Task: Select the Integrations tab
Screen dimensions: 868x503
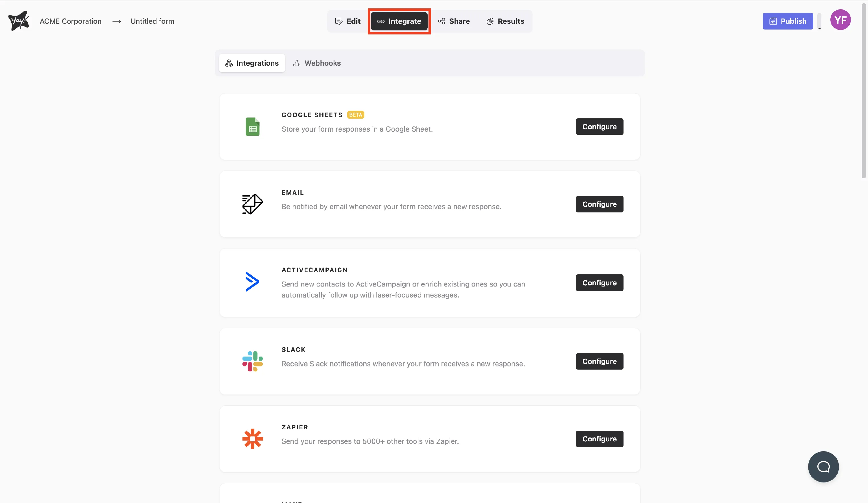Action: coord(252,63)
